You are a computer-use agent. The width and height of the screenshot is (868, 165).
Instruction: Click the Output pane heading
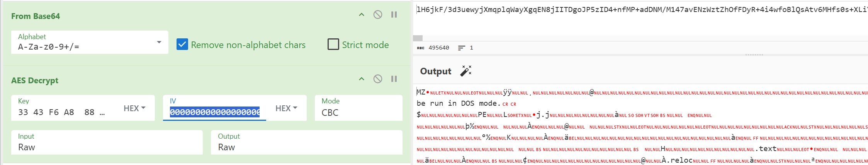point(436,71)
